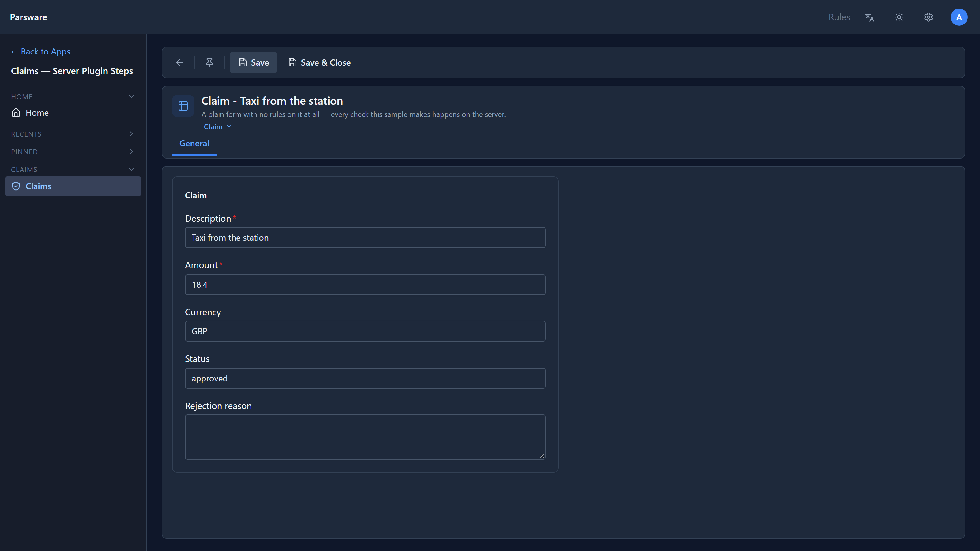Click the back arrow icon in toolbar
Screen dimensions: 980x551
point(179,62)
